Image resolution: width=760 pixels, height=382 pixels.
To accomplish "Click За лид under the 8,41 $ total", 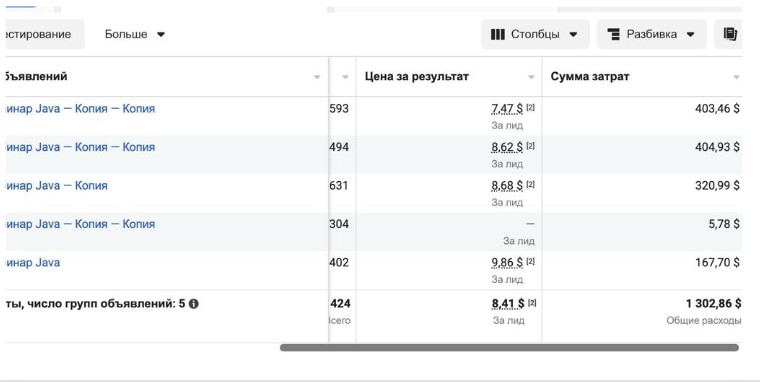I will pos(508,320).
